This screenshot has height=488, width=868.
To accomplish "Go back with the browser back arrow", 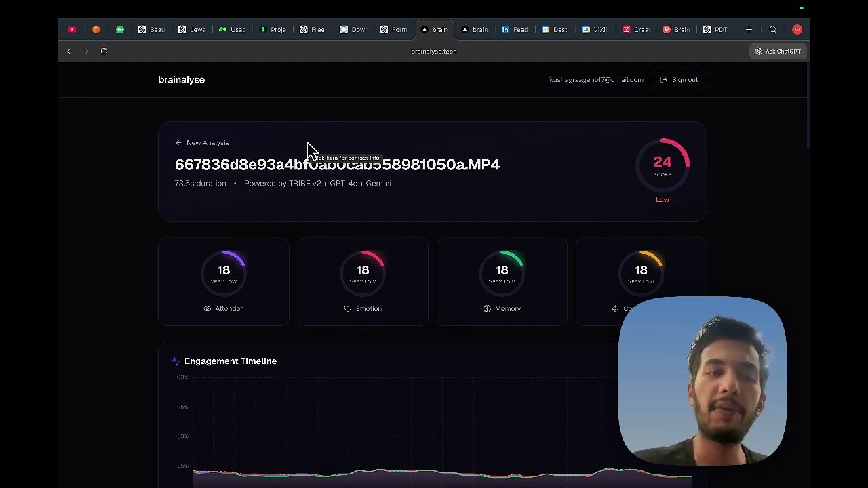I will pyautogui.click(x=69, y=51).
